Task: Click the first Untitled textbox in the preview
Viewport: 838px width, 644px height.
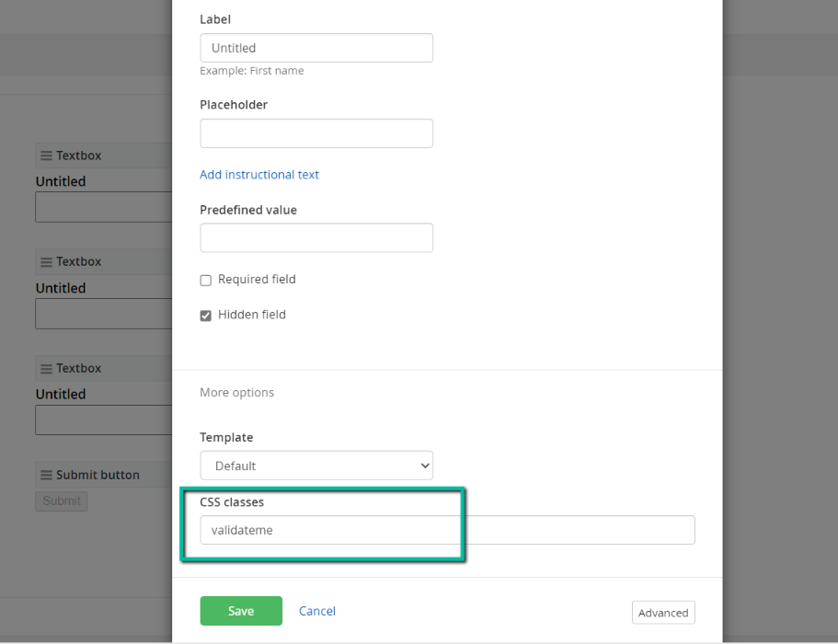Action: tap(103, 207)
